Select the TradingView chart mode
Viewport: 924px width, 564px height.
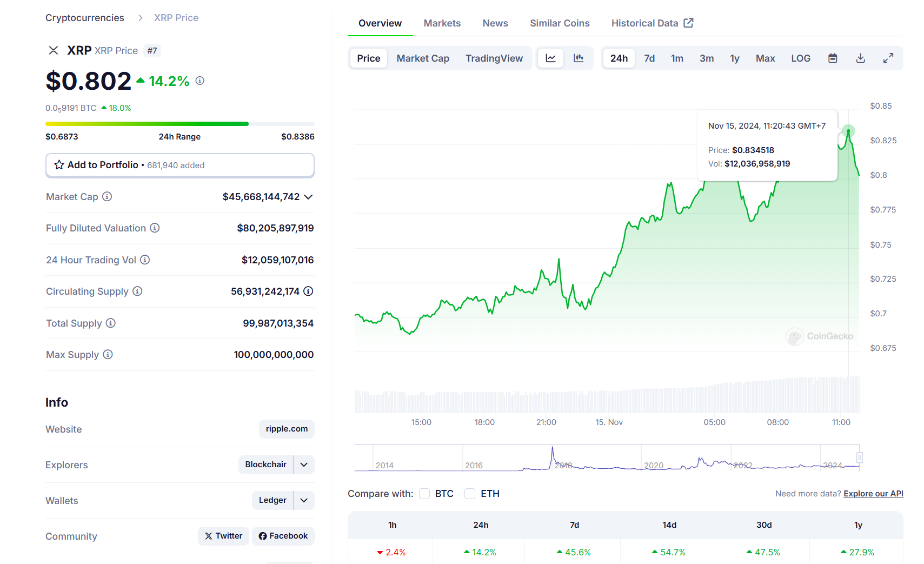click(x=494, y=58)
